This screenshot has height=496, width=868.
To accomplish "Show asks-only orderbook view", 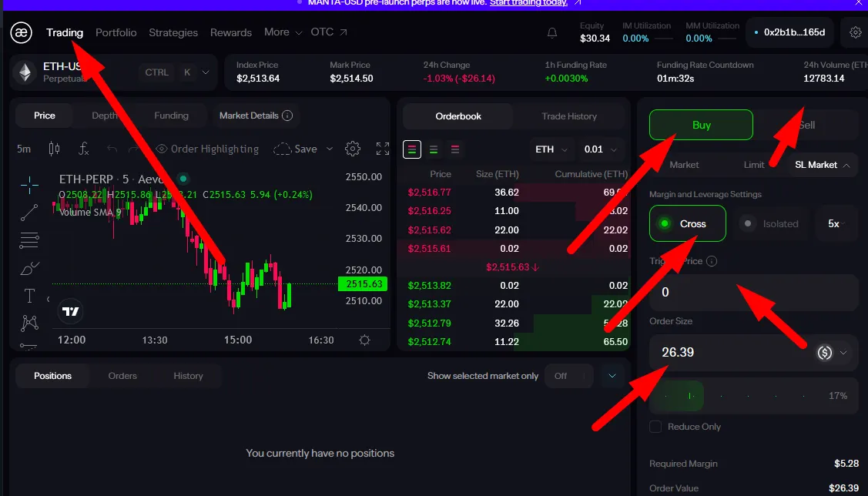I will 455,149.
